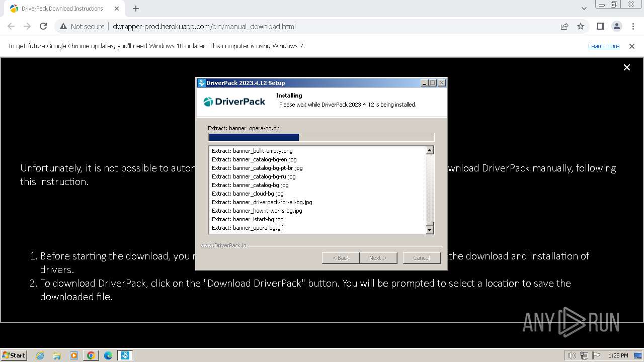Open the Not secure site info
The image size is (644, 362).
[x=82, y=26]
